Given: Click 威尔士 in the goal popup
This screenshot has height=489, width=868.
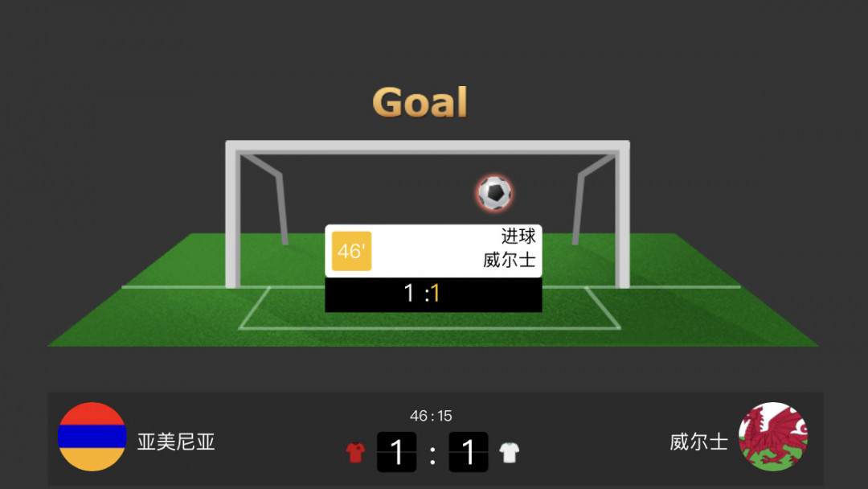Looking at the screenshot, I should coord(510,260).
